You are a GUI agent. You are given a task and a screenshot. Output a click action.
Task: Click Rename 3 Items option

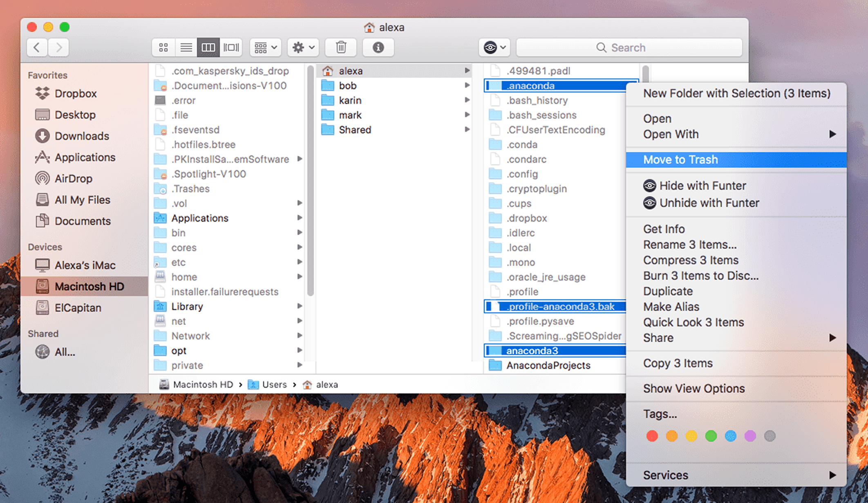pos(690,244)
